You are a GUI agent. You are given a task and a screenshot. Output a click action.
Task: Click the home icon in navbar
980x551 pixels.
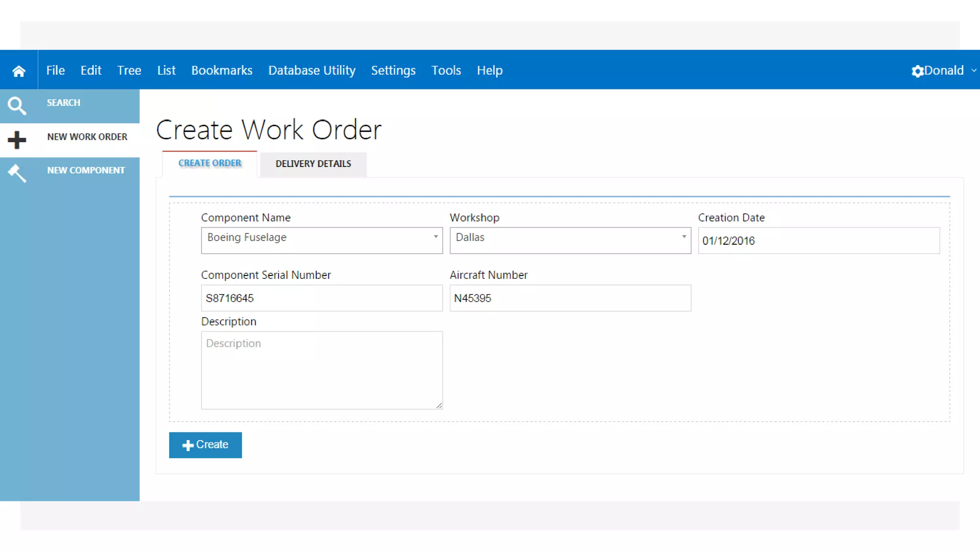(x=19, y=71)
